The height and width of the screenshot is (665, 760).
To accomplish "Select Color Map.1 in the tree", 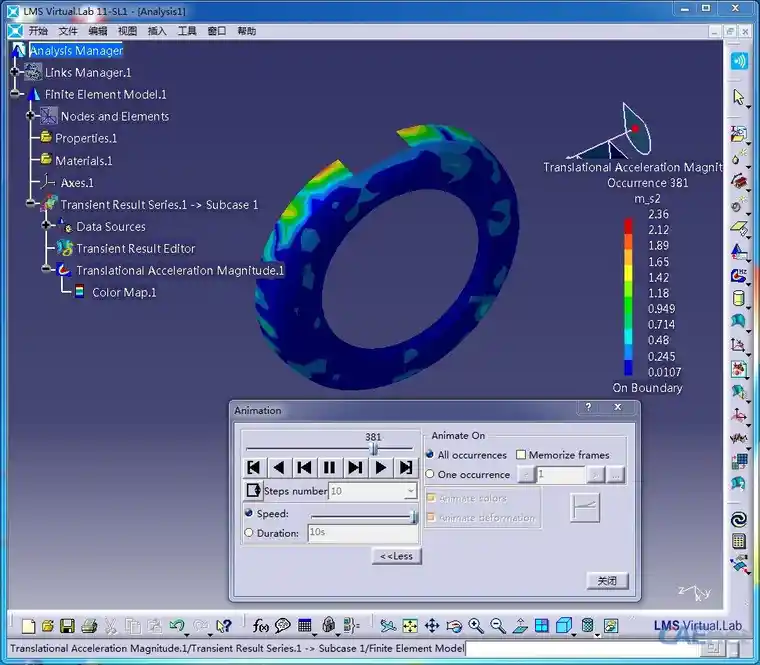I will [124, 292].
